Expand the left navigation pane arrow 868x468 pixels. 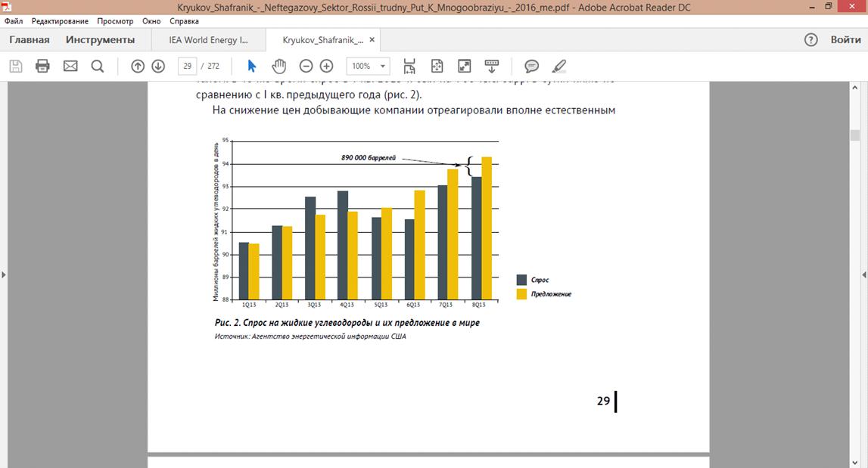pos(4,274)
